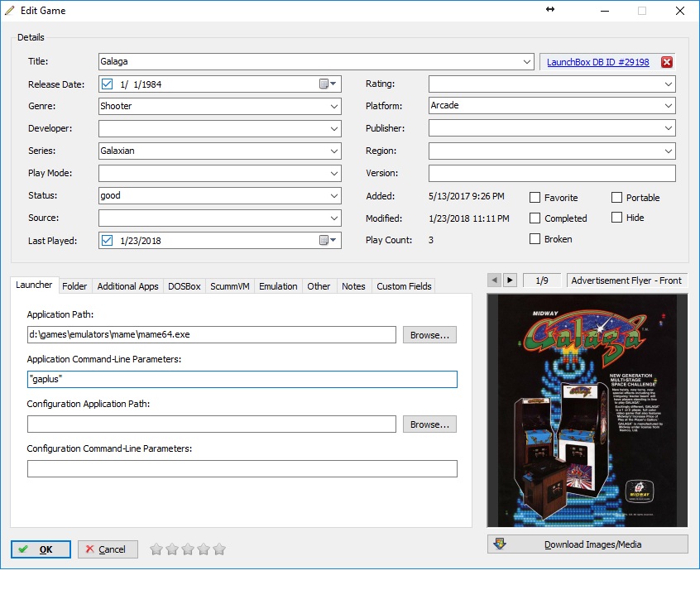The height and width of the screenshot is (604, 700).
Task: Browse for the Configuration Application Path
Action: tap(429, 424)
